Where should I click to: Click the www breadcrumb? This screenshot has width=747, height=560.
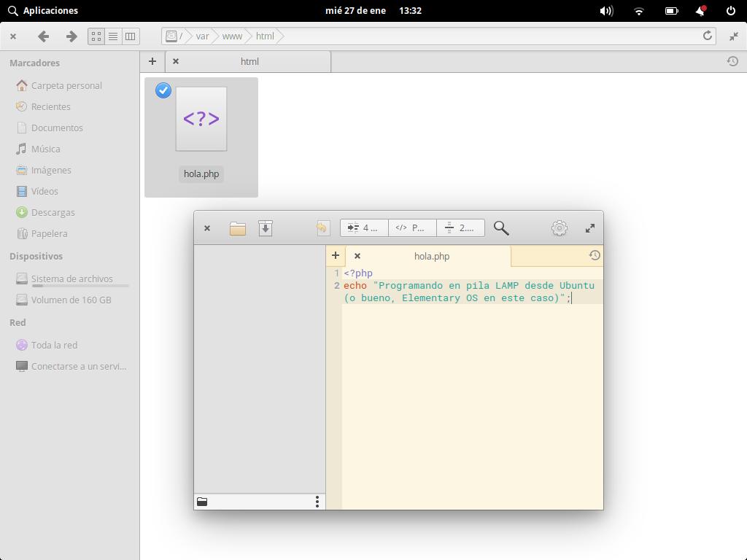pos(232,36)
